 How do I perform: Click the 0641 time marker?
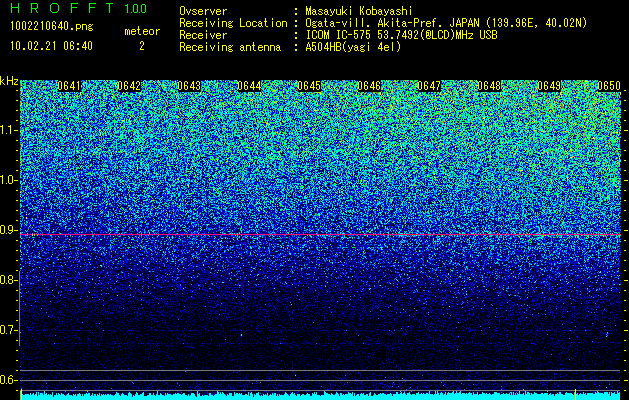(x=69, y=86)
